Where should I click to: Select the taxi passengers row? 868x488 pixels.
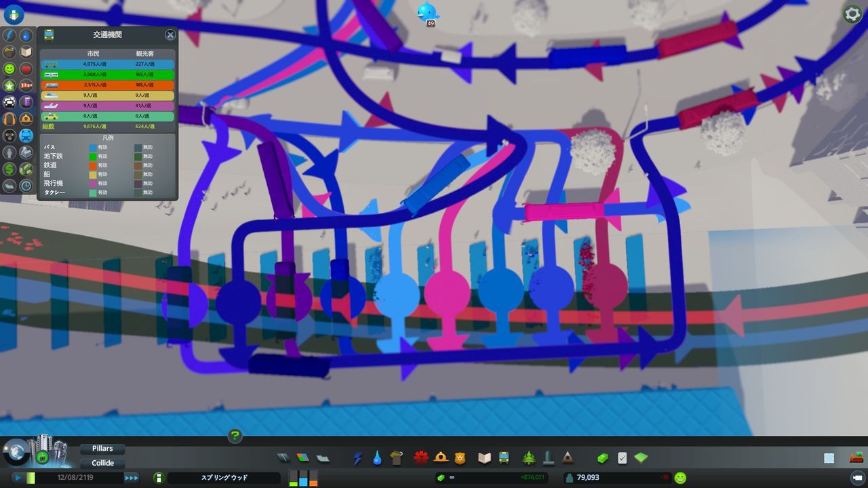pos(108,116)
